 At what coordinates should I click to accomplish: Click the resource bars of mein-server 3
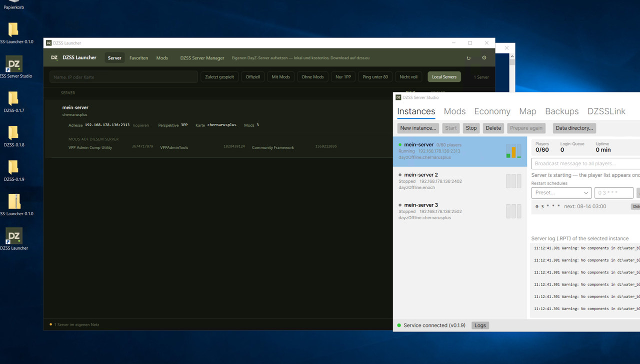513,211
